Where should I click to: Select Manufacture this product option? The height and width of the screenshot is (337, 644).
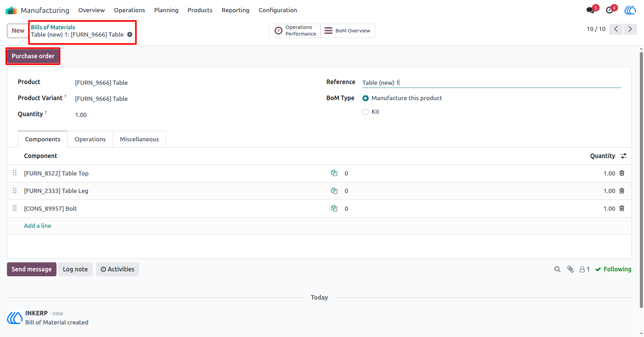coord(365,98)
